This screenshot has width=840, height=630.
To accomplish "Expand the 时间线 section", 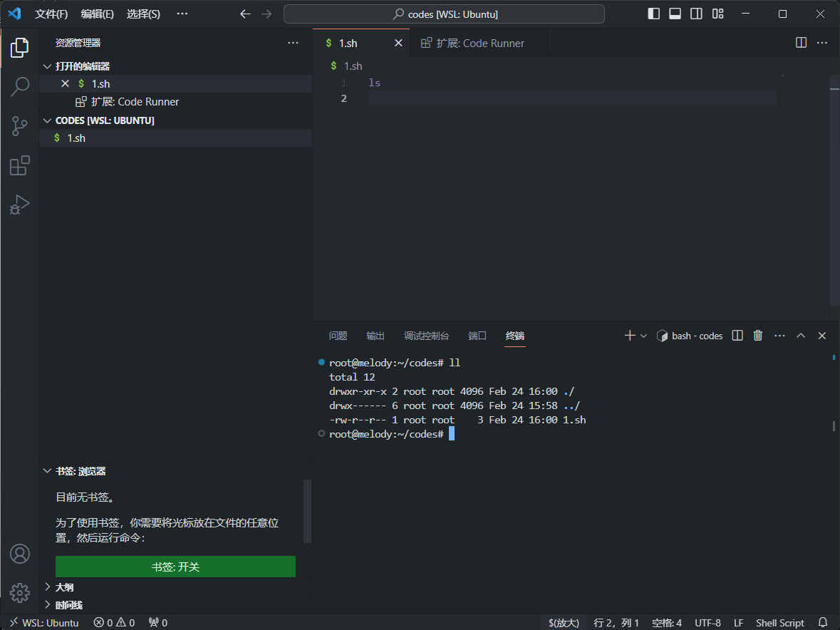I will (x=176, y=605).
